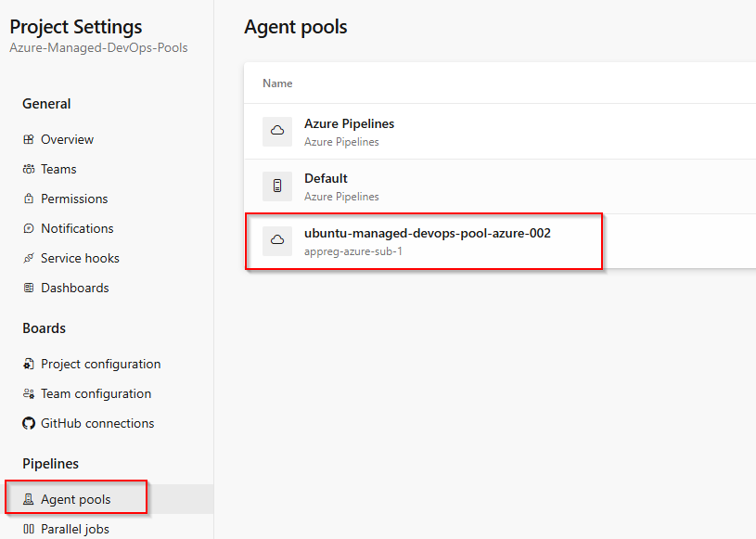Image resolution: width=756 pixels, height=539 pixels.
Task: Select the Azure Pipelines agent pool name
Action: (349, 123)
